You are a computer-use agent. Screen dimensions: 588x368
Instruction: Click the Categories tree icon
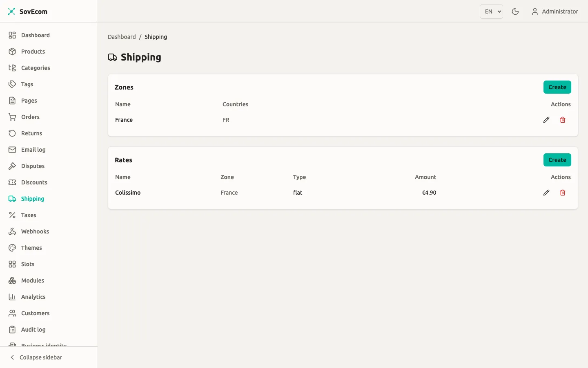pyautogui.click(x=12, y=68)
